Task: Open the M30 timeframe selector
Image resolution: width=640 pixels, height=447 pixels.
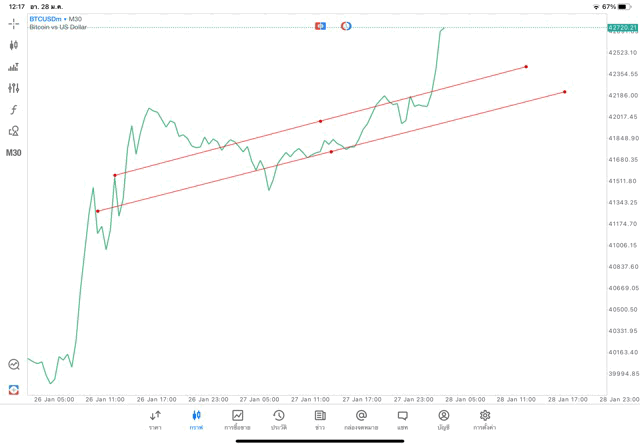Action: (14, 153)
